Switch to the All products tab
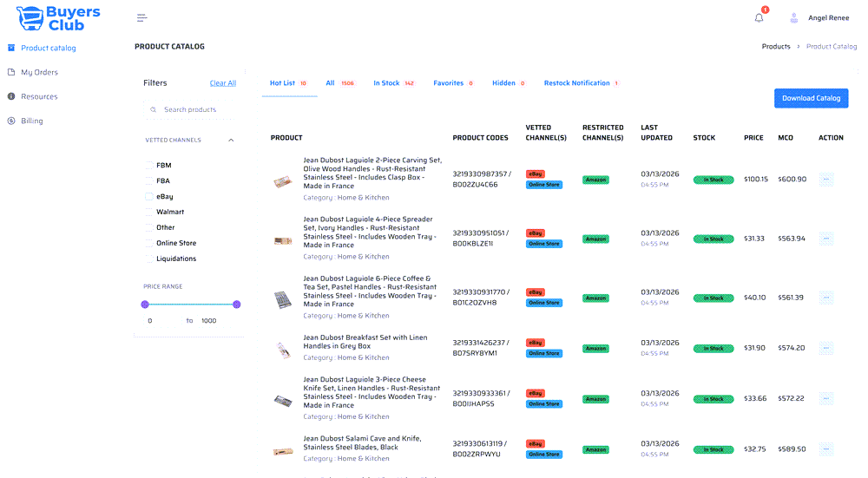Screen dimensions: 868x478 coord(340,83)
